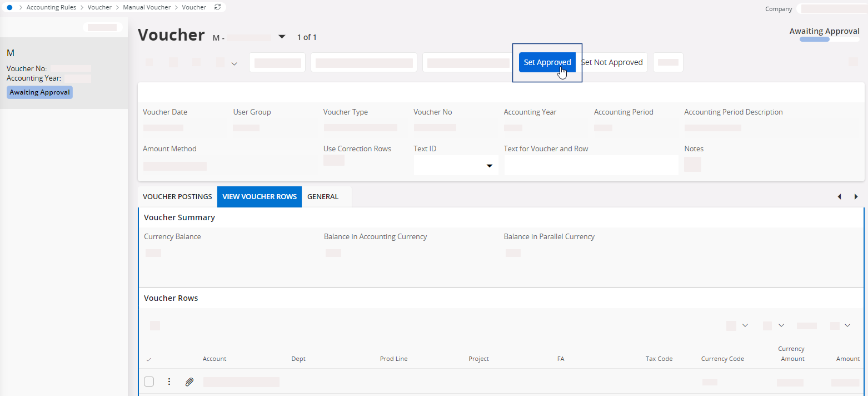The image size is (868, 396).
Task: Navigate to Manual Voucher breadcrumb link
Action: (x=147, y=7)
